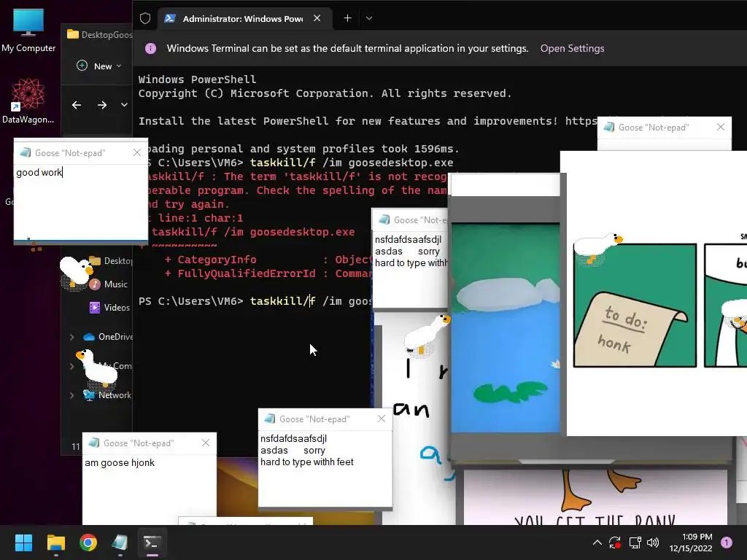Open the My Computer desktop icon
This screenshot has height=560, width=747.
28,29
